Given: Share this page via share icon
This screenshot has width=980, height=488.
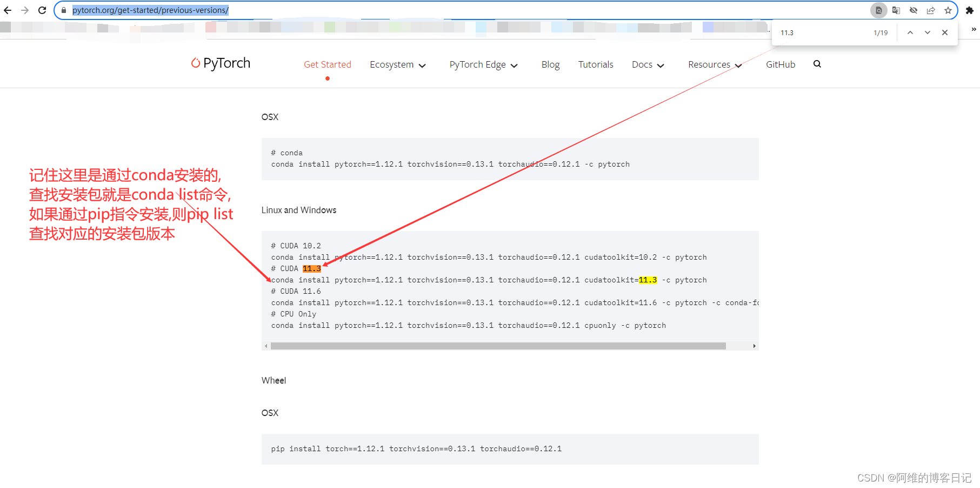Looking at the screenshot, I should click(931, 10).
